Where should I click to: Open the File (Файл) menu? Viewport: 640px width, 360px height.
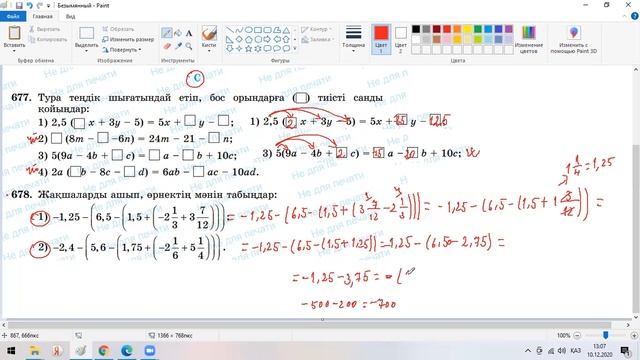pos(13,16)
